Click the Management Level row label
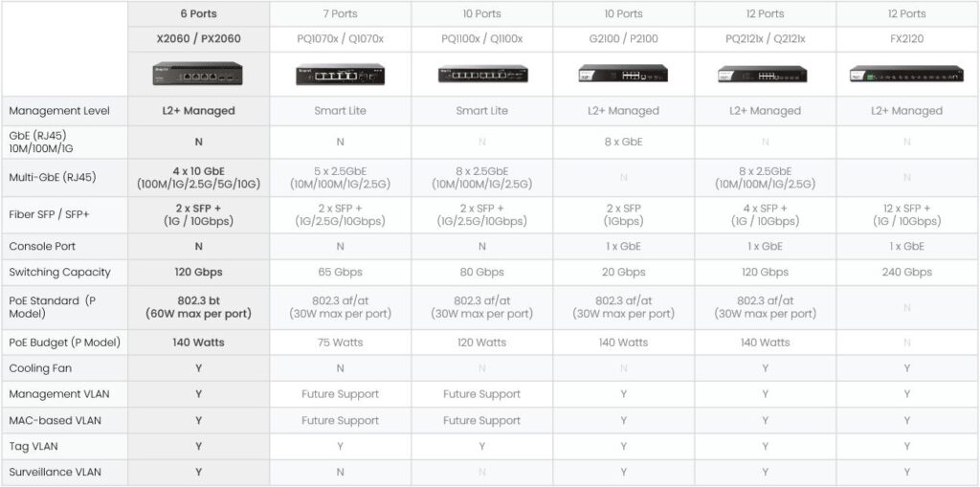The image size is (980, 487). pyautogui.click(x=59, y=111)
